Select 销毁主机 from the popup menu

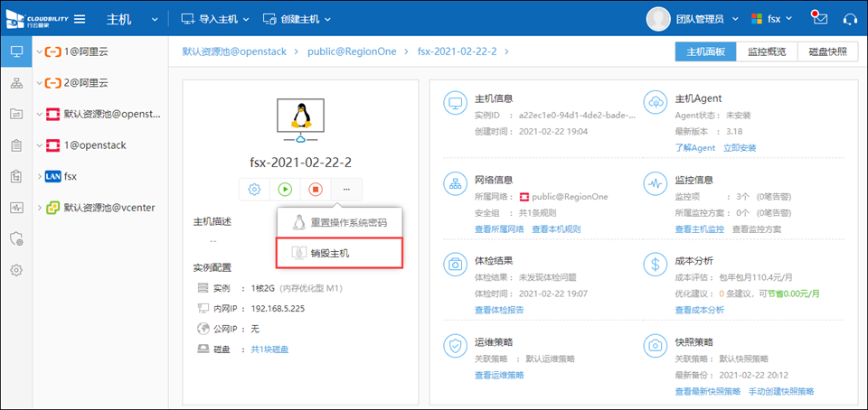click(329, 253)
